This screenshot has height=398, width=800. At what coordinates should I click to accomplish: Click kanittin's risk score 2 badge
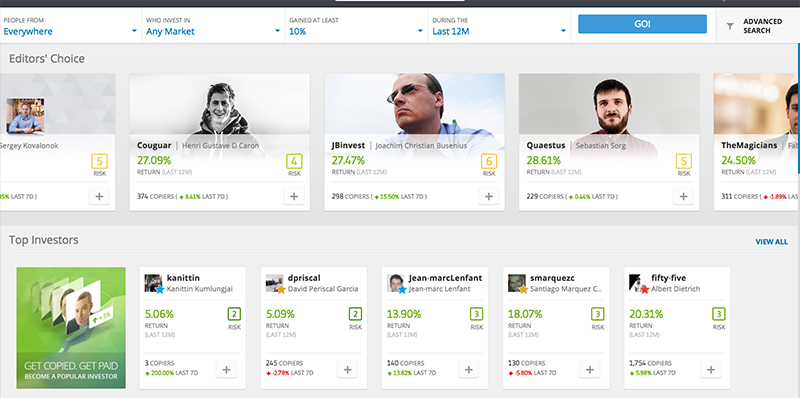pyautogui.click(x=234, y=314)
